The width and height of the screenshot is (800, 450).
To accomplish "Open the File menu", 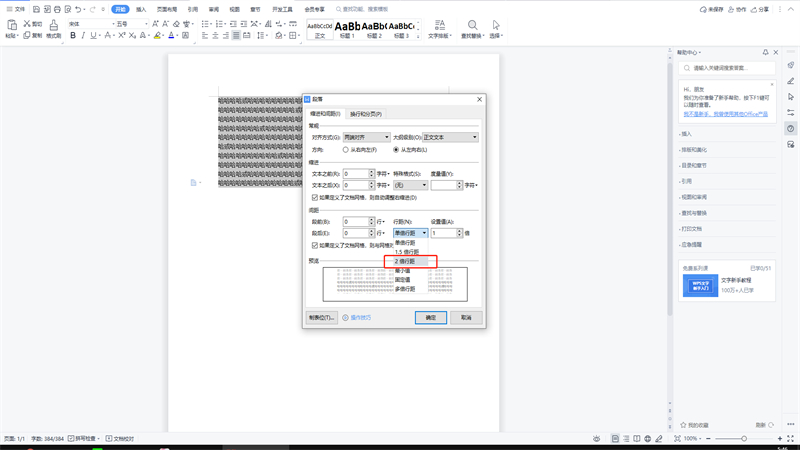I will coord(16,9).
